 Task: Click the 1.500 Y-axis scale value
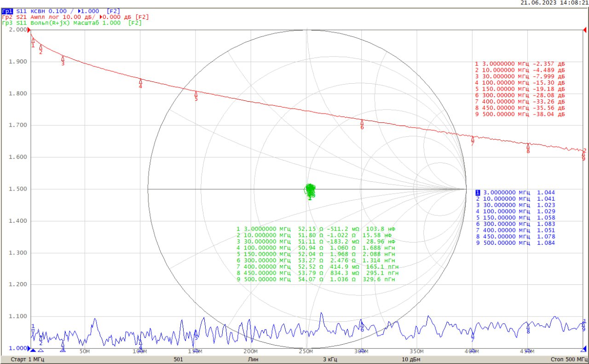18,189
